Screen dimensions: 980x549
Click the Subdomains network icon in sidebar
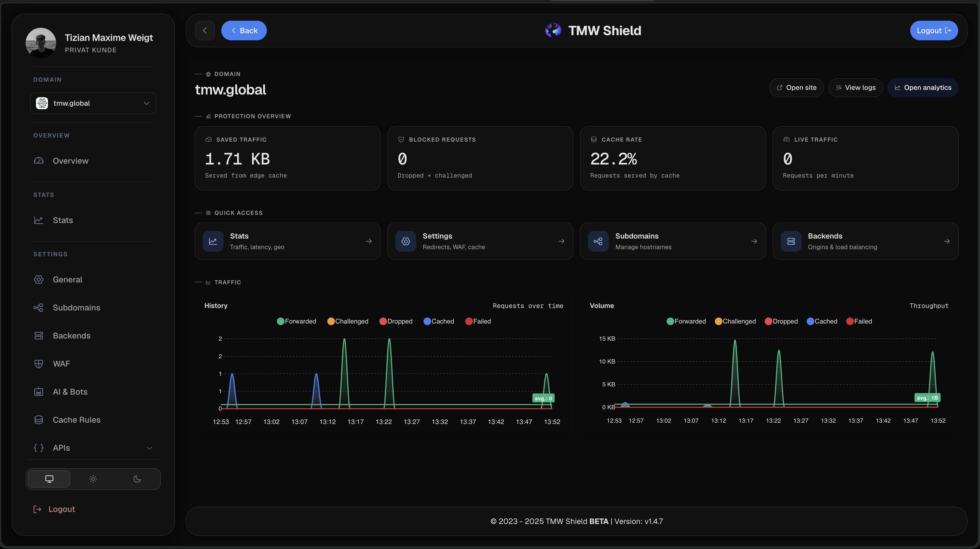point(39,307)
